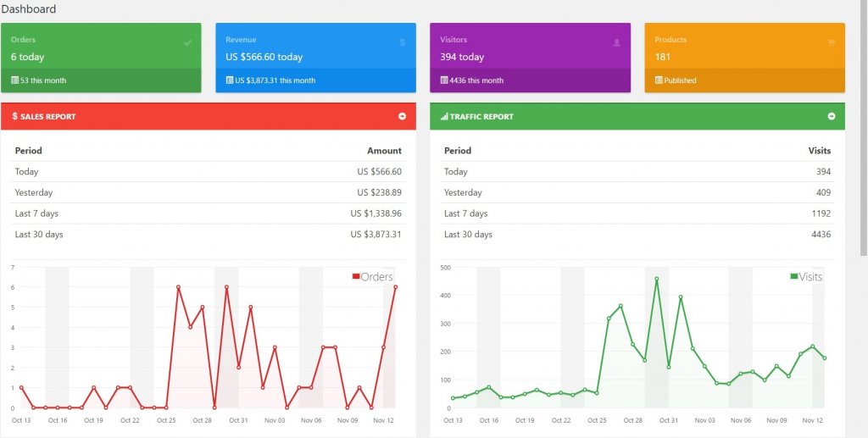Open the Published products link

681,80
